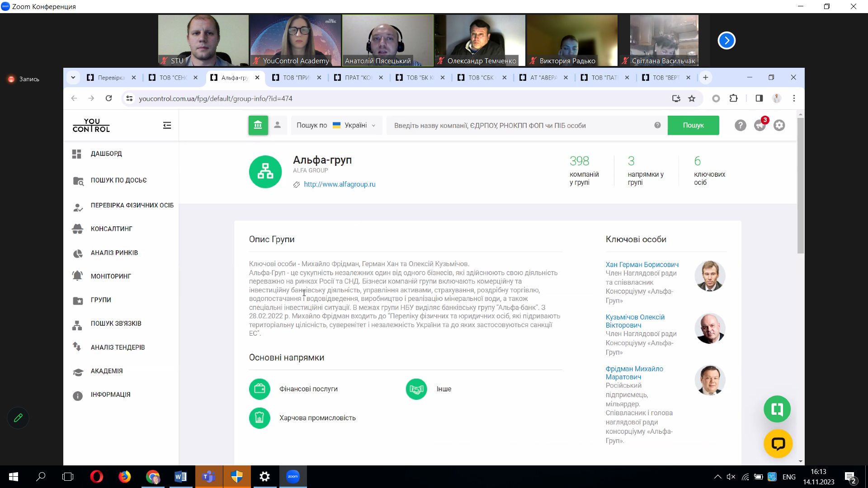Select the company search bank icon
Screen dimensions: 868x488
coord(258,125)
